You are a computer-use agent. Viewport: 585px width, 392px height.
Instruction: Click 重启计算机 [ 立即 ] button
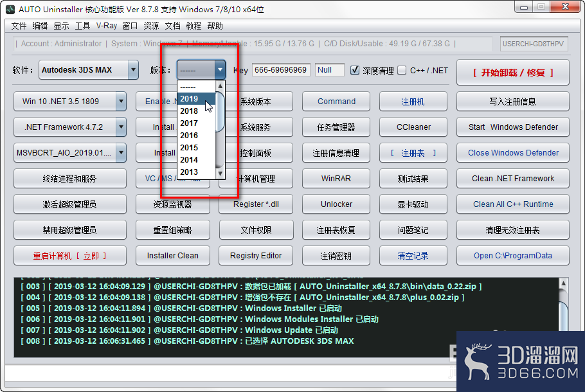coord(70,256)
